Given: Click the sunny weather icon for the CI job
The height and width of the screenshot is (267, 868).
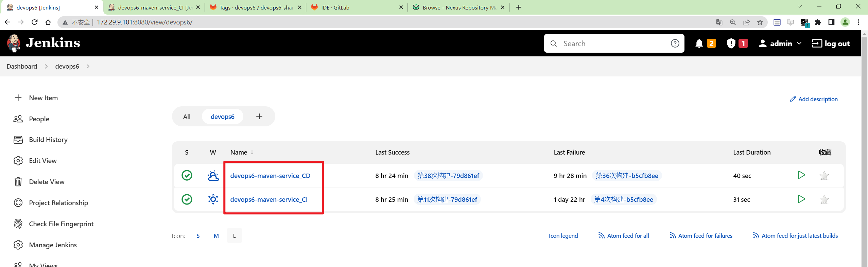Looking at the screenshot, I should [213, 199].
